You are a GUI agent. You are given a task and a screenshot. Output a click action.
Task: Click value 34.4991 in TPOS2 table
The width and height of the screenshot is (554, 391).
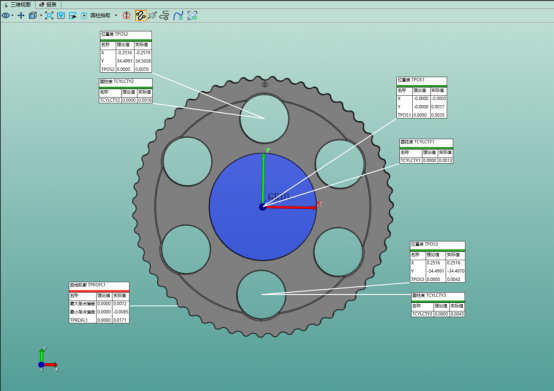pos(125,61)
